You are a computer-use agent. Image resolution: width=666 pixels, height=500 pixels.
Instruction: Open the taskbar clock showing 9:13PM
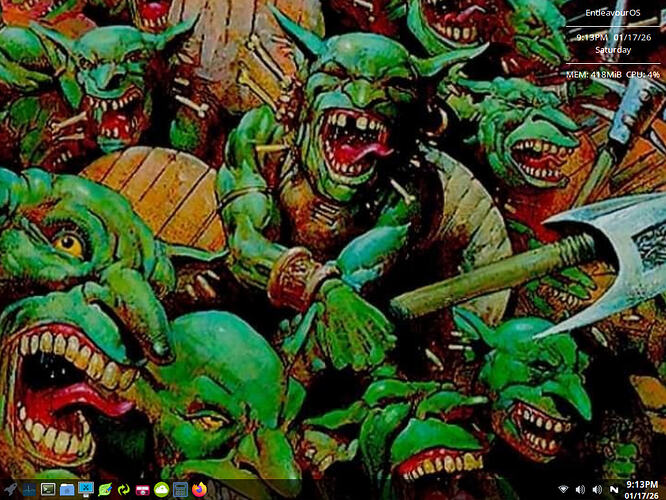pyautogui.click(x=641, y=489)
